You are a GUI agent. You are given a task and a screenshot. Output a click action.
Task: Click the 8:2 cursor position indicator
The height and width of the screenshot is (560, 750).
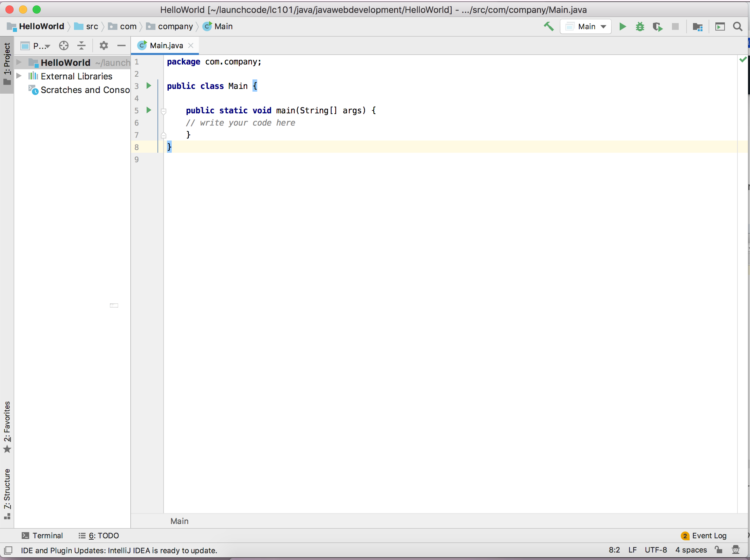614,550
